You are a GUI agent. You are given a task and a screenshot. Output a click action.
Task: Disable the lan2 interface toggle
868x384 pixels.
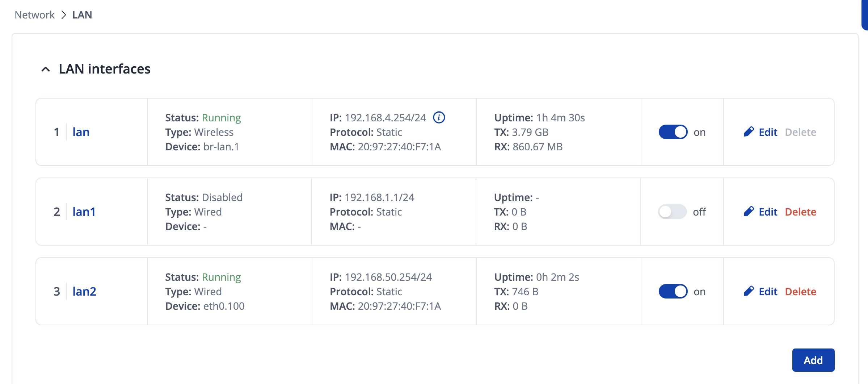coord(673,291)
